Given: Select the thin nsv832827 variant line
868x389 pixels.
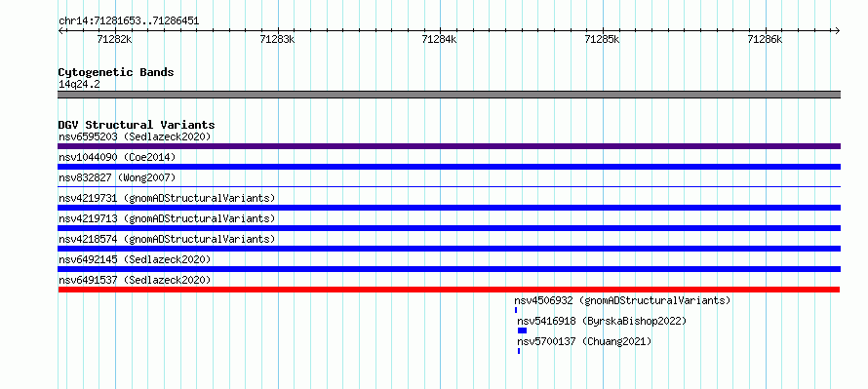Looking at the screenshot, I should [x=449, y=187].
